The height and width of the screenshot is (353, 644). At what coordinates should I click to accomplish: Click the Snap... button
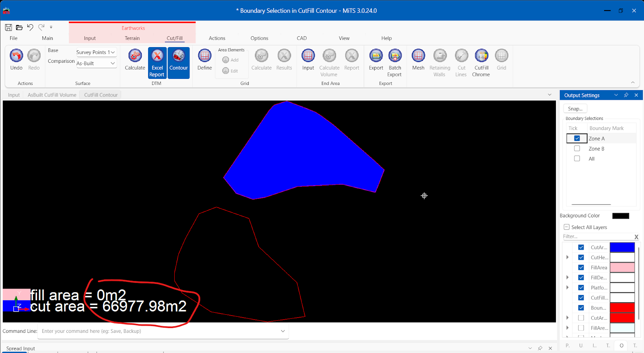click(x=575, y=109)
